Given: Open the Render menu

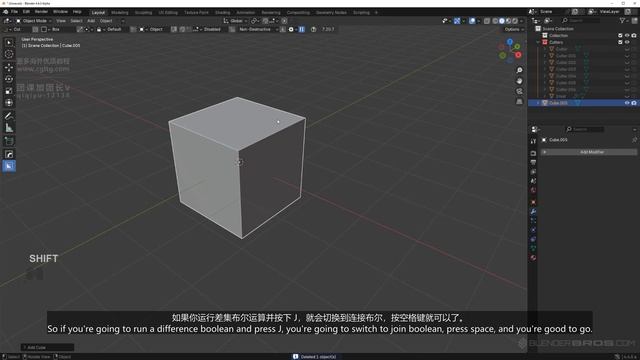Looking at the screenshot, I should coord(41,12).
